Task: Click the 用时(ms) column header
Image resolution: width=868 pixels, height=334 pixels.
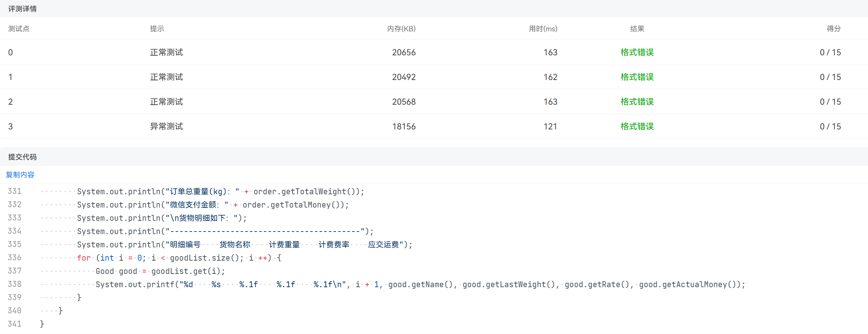Action: [x=543, y=29]
